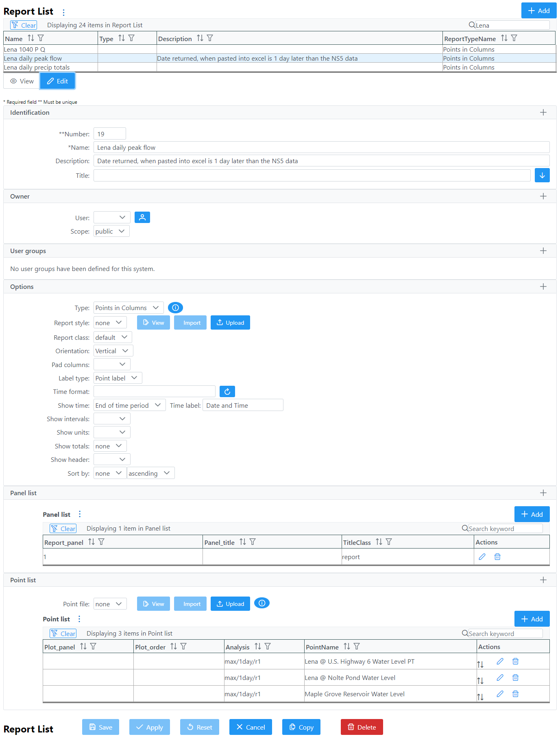Click the info icon next to Type
The height and width of the screenshot is (741, 560).
tap(175, 308)
